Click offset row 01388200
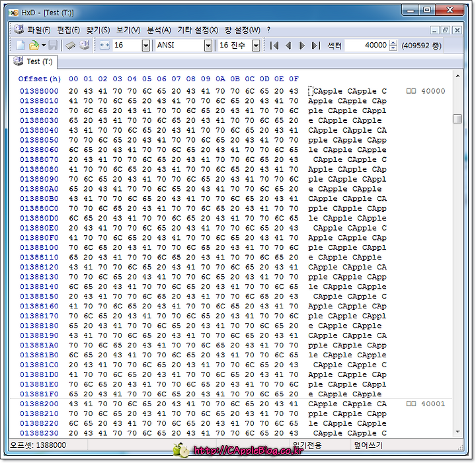The height and width of the screenshot is (463, 476). point(39,404)
